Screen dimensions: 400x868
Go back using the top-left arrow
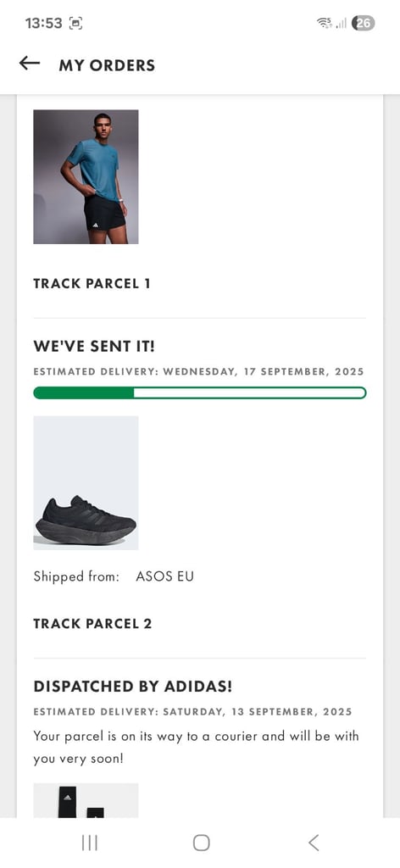30,64
